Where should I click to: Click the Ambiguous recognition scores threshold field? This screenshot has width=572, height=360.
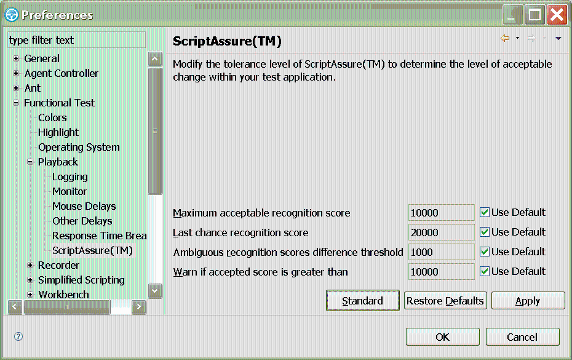click(x=441, y=252)
